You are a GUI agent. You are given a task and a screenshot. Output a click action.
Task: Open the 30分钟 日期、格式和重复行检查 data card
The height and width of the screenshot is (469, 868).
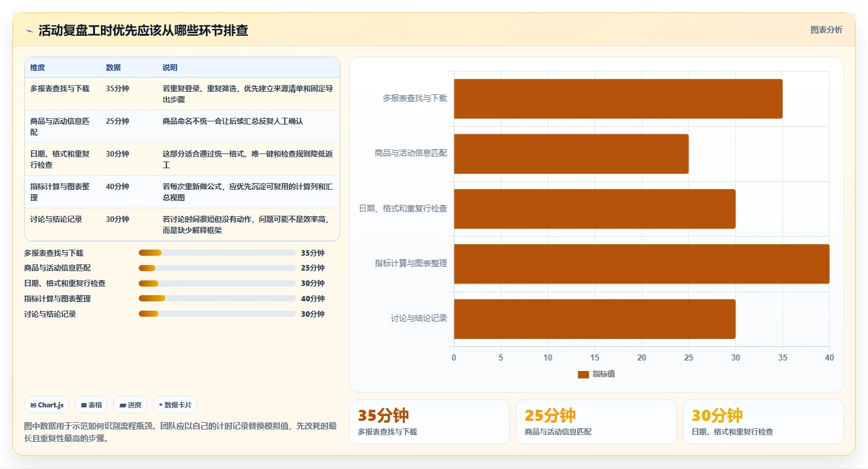coord(763,422)
